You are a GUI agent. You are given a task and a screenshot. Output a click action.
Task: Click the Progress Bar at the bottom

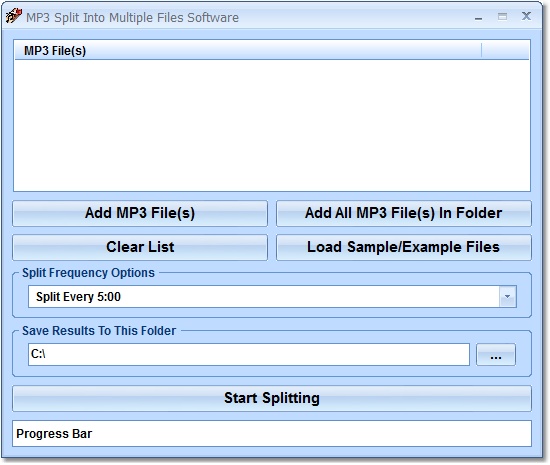click(x=272, y=434)
